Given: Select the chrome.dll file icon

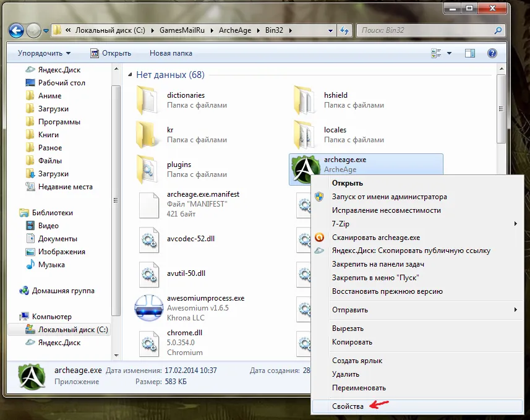Looking at the screenshot, I should click(x=148, y=342).
